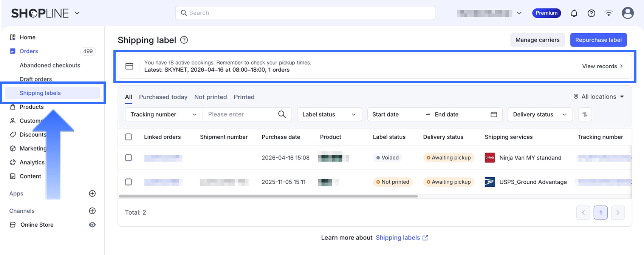Image resolution: width=644 pixels, height=255 pixels.
Task: Switch to the Purchased today tab
Action: pos(163,97)
